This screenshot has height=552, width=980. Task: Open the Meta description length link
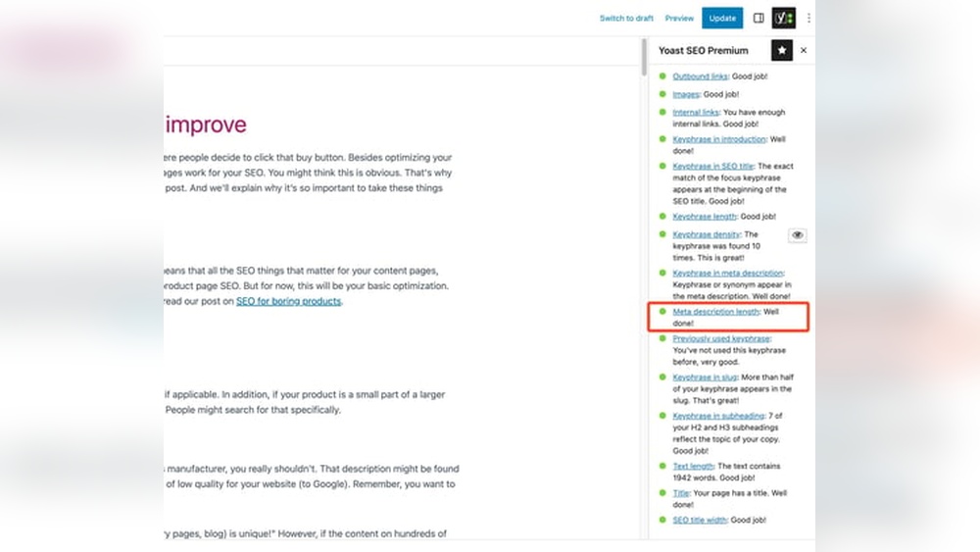[x=715, y=311]
